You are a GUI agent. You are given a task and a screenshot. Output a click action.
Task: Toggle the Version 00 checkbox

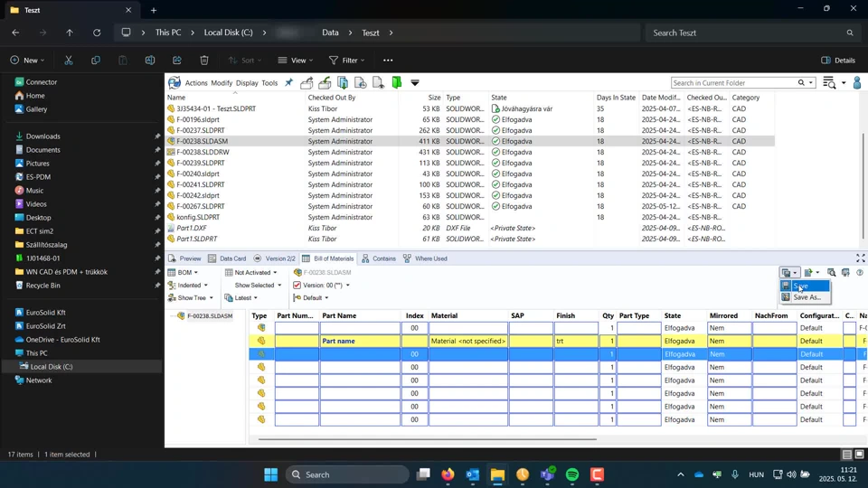(x=297, y=286)
